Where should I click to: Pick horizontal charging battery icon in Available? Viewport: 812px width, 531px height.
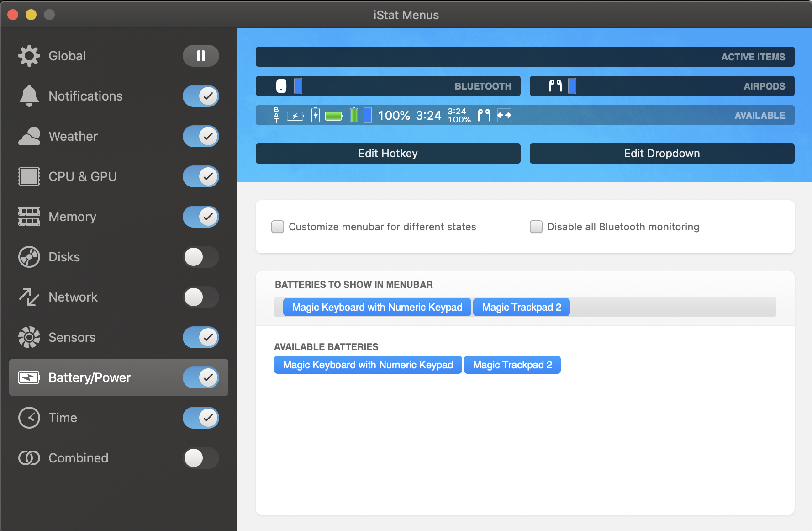click(x=295, y=116)
